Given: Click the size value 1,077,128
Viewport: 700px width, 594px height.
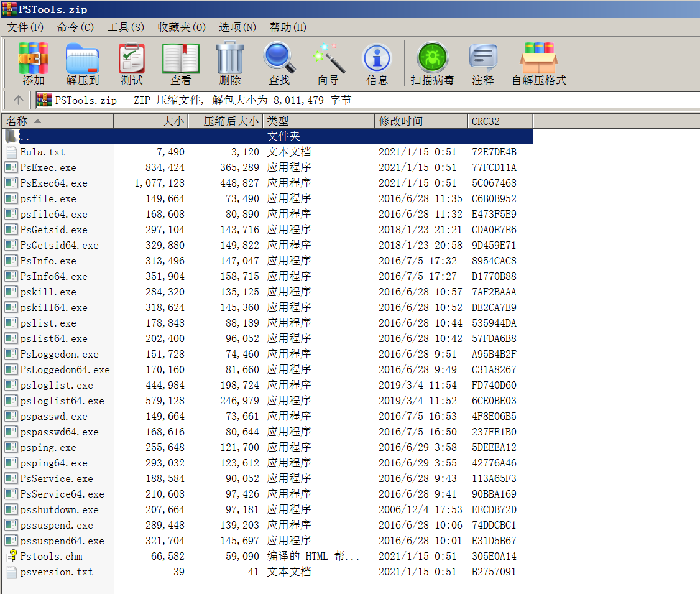Looking at the screenshot, I should 159,183.
